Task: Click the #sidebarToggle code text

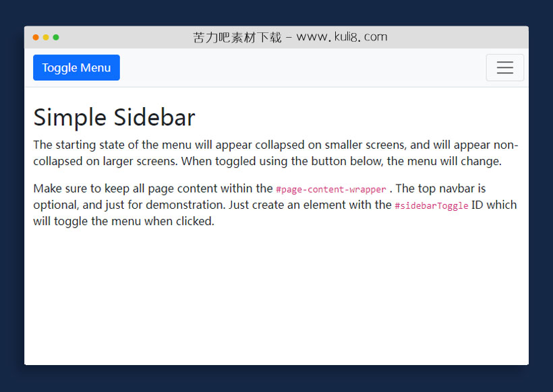Action: pyautogui.click(x=431, y=205)
